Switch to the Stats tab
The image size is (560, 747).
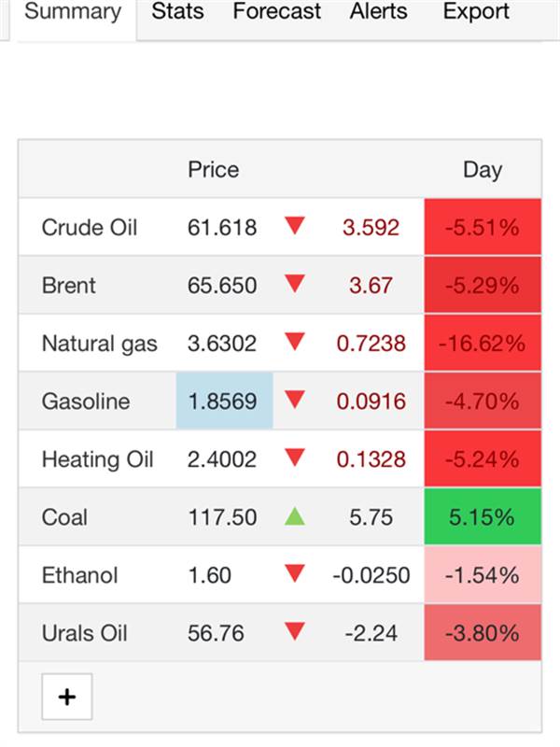click(177, 12)
